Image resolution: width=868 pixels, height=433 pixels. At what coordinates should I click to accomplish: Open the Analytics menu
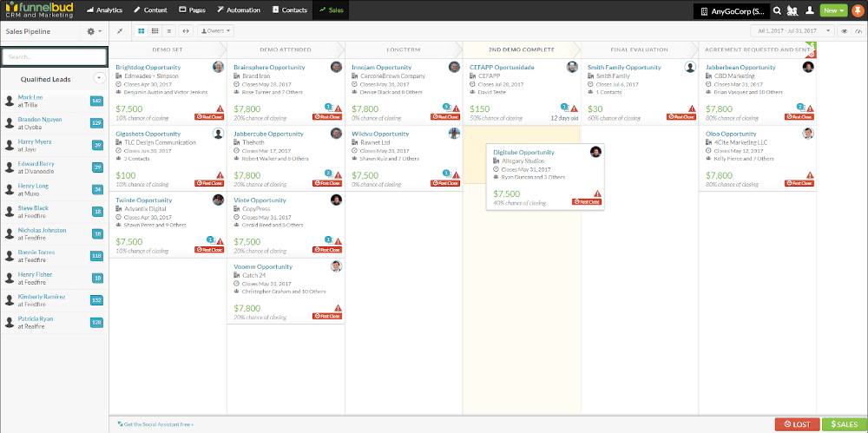tap(105, 10)
